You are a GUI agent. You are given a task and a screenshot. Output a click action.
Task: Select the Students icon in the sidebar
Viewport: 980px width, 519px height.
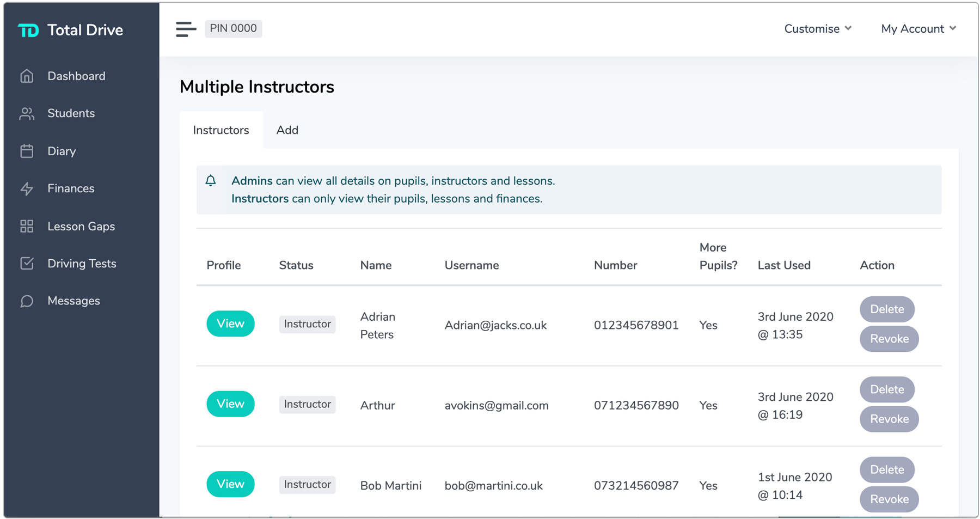click(26, 113)
